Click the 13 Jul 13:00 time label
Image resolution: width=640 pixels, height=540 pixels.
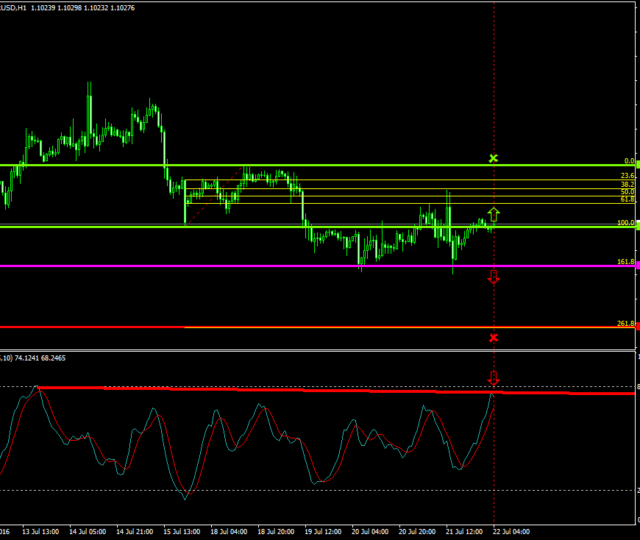coord(42,533)
